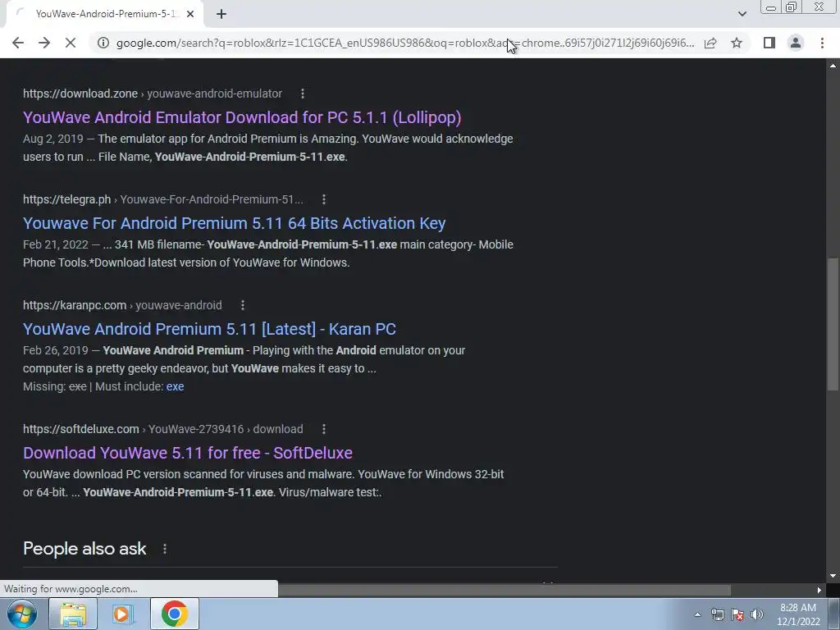
Task: Click the vertical scrollbar thumb
Action: coord(833,324)
